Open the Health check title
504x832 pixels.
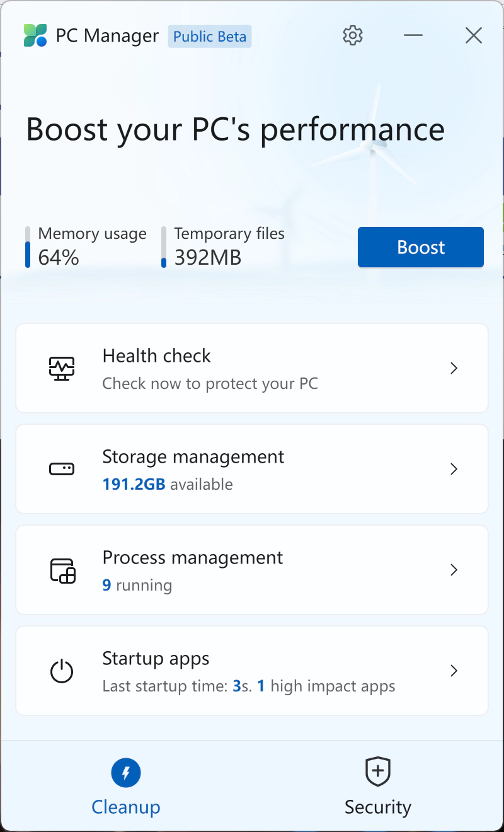[x=156, y=355]
